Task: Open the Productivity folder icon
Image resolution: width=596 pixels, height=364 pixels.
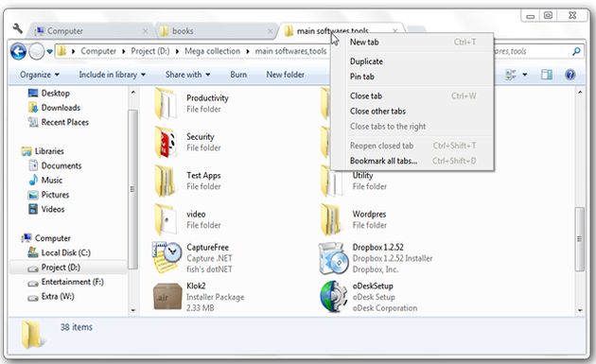Action: tap(166, 103)
